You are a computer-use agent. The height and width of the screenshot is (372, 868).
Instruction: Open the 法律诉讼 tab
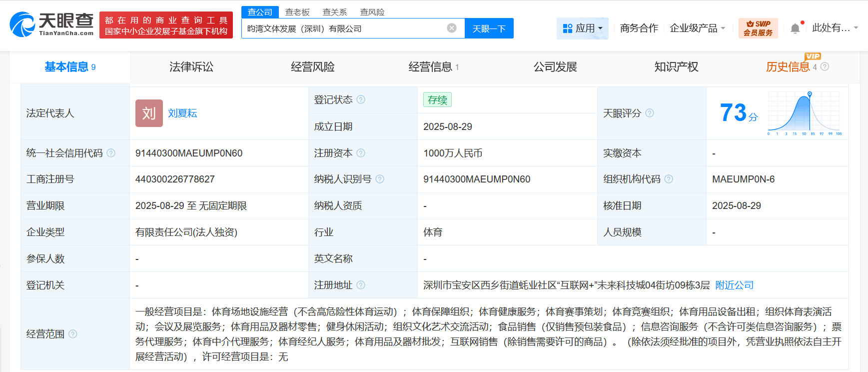191,67
